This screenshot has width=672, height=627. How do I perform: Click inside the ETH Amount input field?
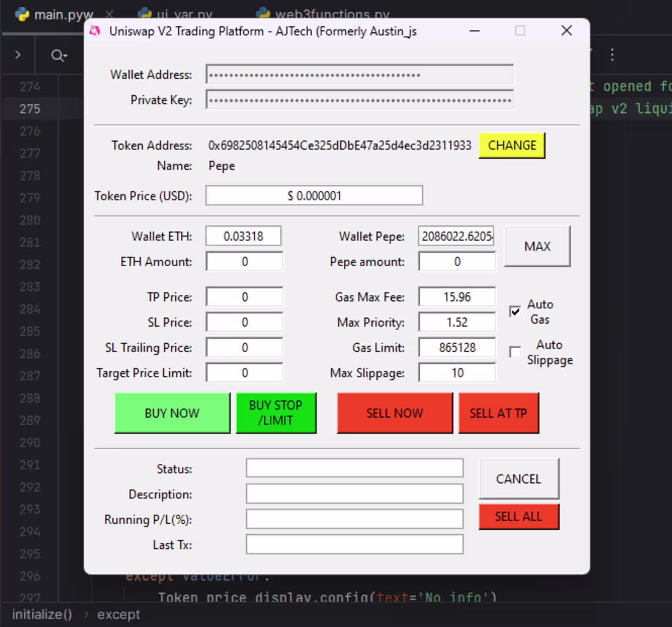244,261
